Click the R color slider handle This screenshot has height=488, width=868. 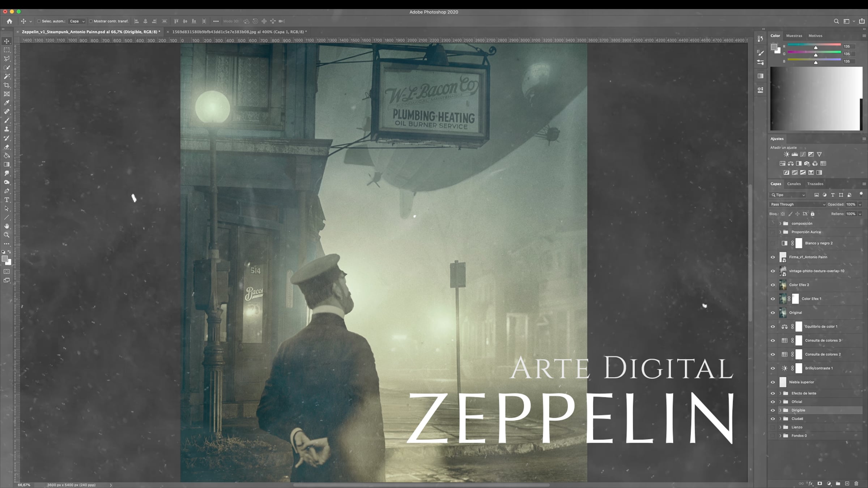(816, 48)
